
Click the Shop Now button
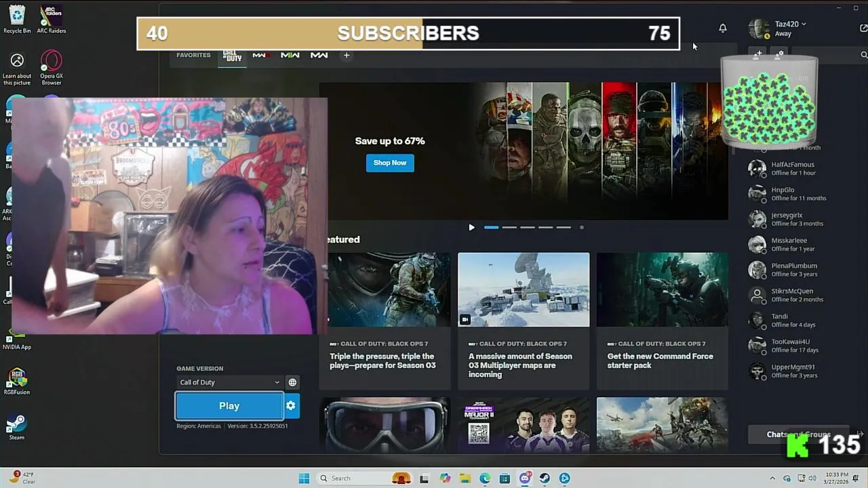click(390, 163)
